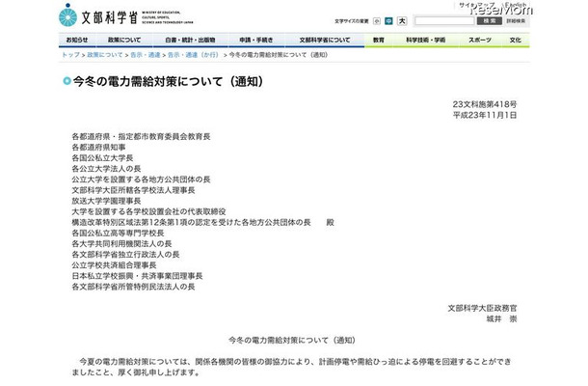The image size is (588, 386).
Task: Click the centered subtitle 今冬の電力需給対策について（通知）
Action: coord(292,341)
